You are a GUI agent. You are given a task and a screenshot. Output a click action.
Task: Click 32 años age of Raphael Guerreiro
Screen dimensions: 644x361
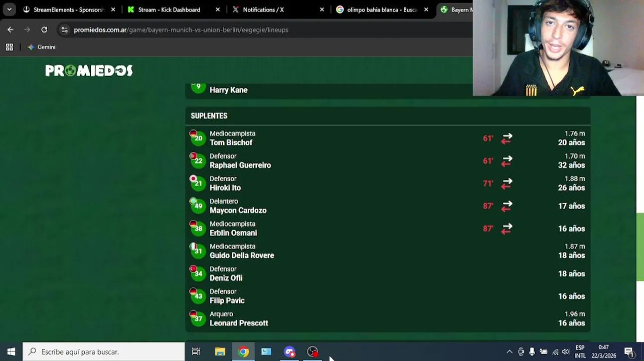click(x=571, y=165)
